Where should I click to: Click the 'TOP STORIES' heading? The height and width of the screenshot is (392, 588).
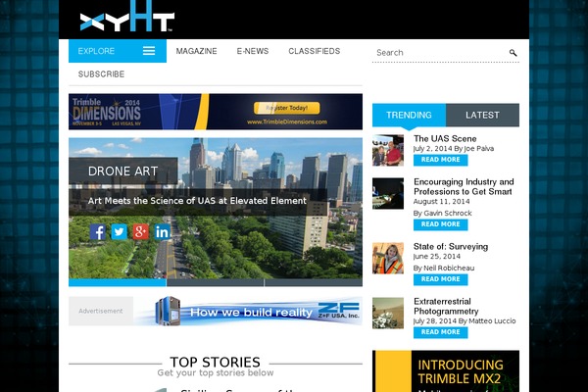216,362
